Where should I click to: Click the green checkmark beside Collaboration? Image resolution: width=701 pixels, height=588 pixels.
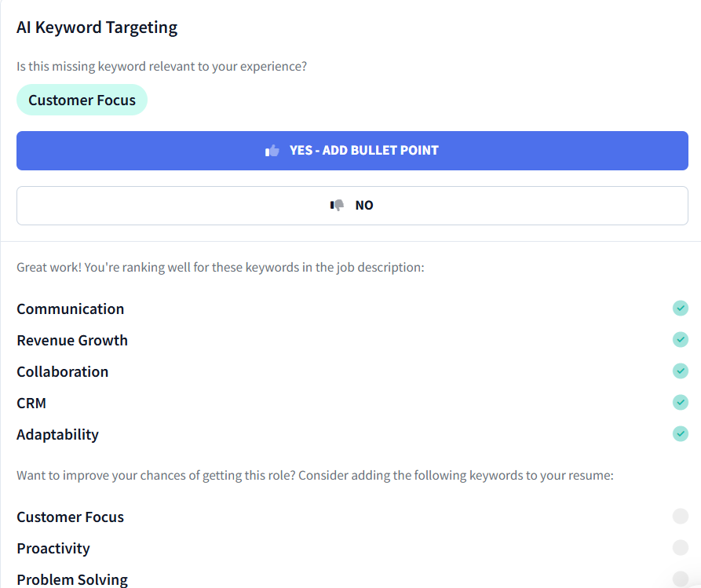tap(680, 371)
